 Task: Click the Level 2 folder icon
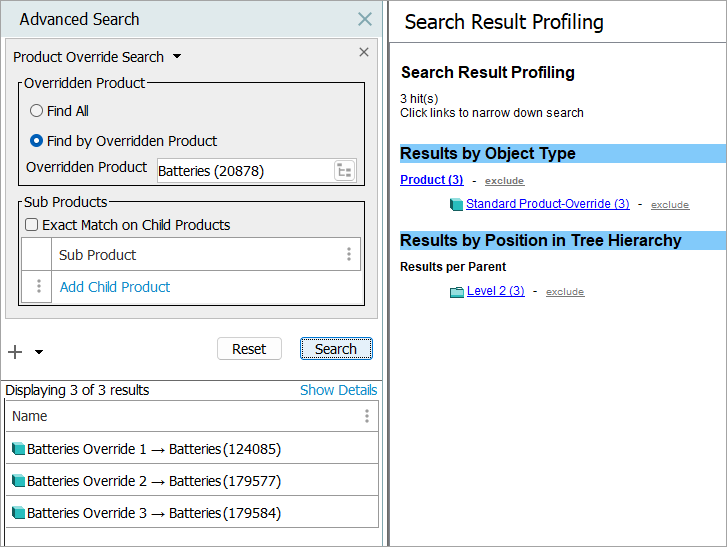457,292
